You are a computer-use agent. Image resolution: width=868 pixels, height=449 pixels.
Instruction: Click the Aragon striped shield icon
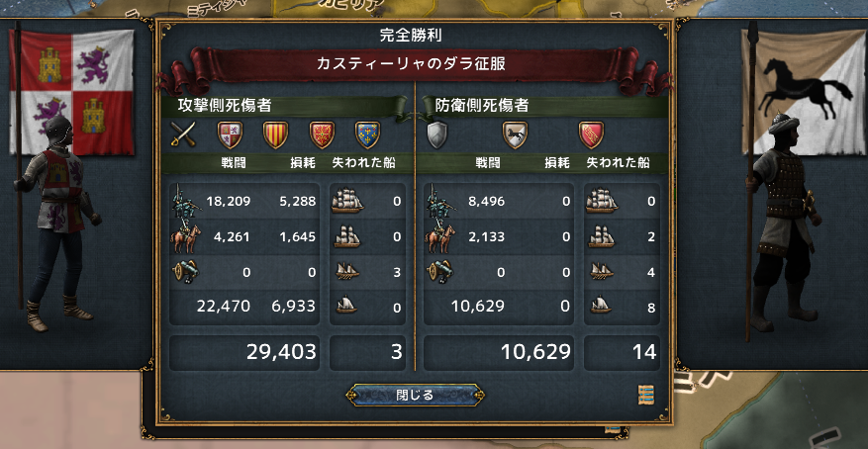(276, 135)
